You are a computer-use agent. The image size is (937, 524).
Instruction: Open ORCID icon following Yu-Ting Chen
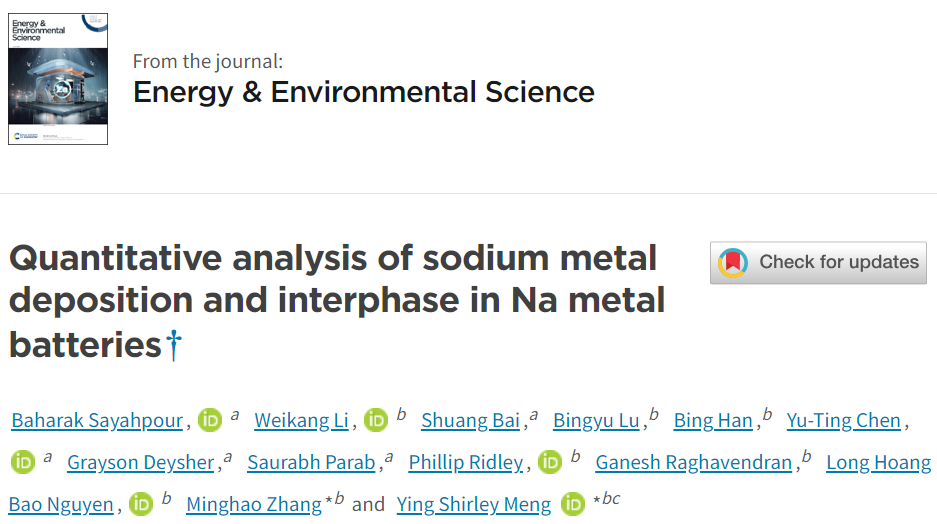click(x=22, y=462)
